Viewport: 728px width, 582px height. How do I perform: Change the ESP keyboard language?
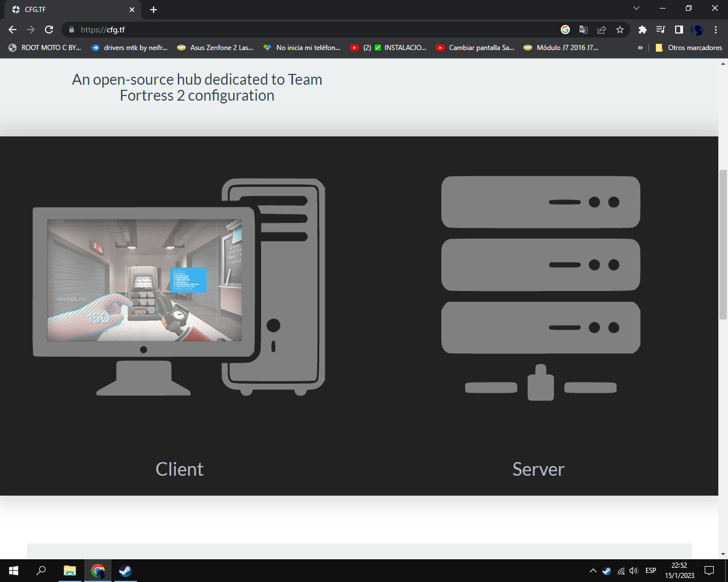pos(651,571)
